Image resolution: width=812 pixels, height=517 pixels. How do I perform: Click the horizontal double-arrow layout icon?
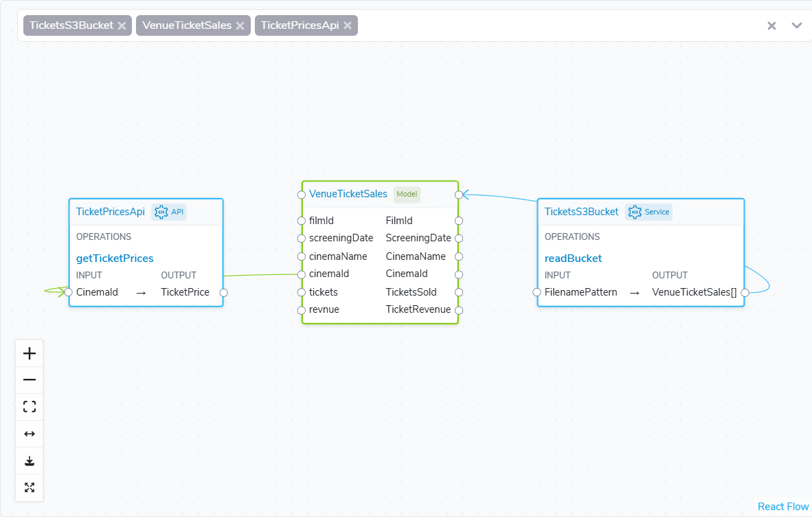[30, 434]
